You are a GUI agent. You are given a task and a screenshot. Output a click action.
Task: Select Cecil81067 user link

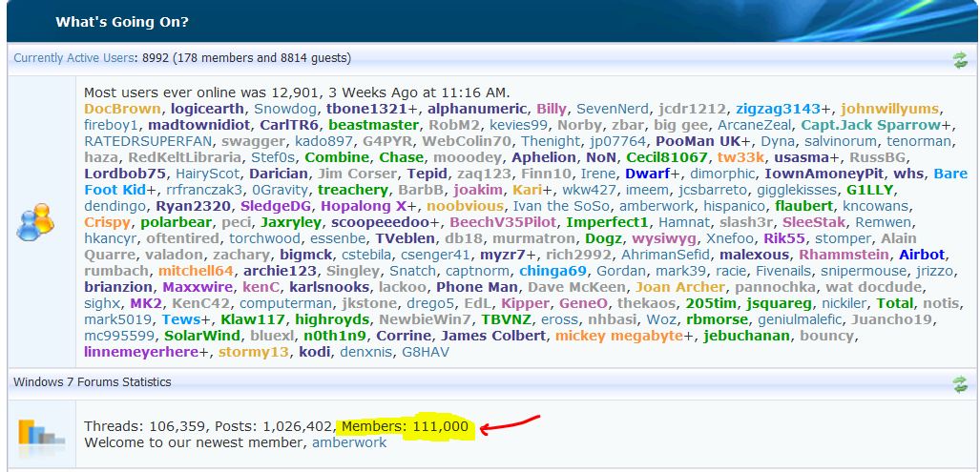667,157
